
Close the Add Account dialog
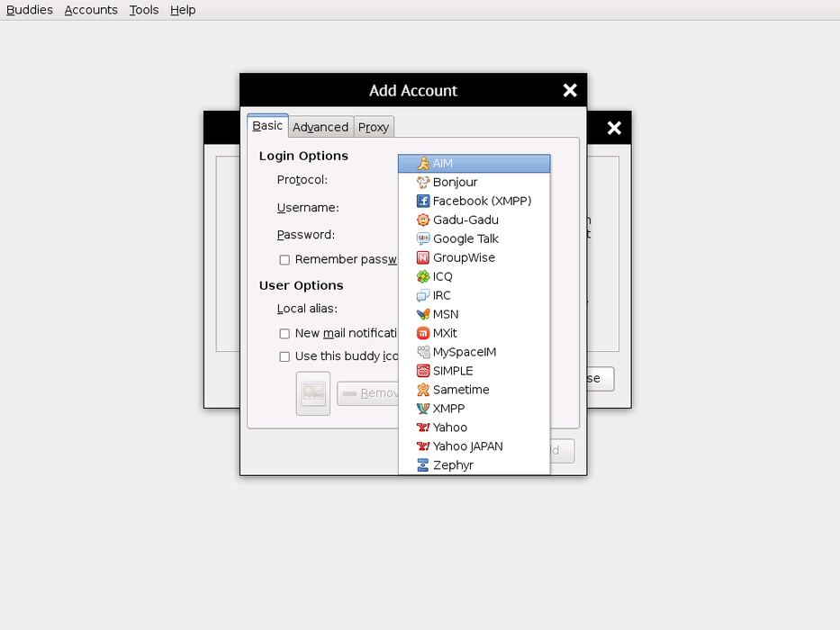(570, 90)
